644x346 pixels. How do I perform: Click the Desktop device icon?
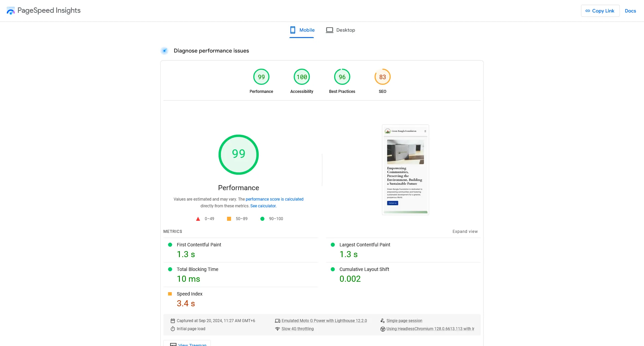(x=329, y=30)
